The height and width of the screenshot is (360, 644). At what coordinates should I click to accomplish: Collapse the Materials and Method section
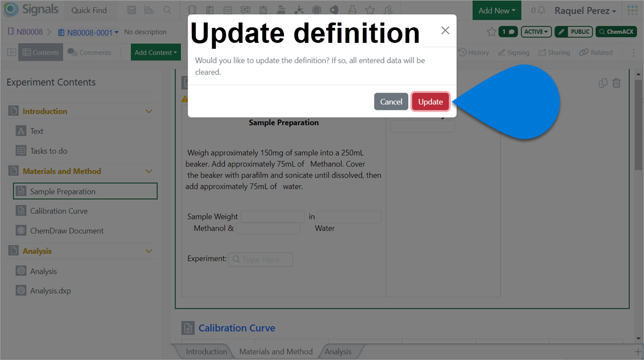(148, 171)
